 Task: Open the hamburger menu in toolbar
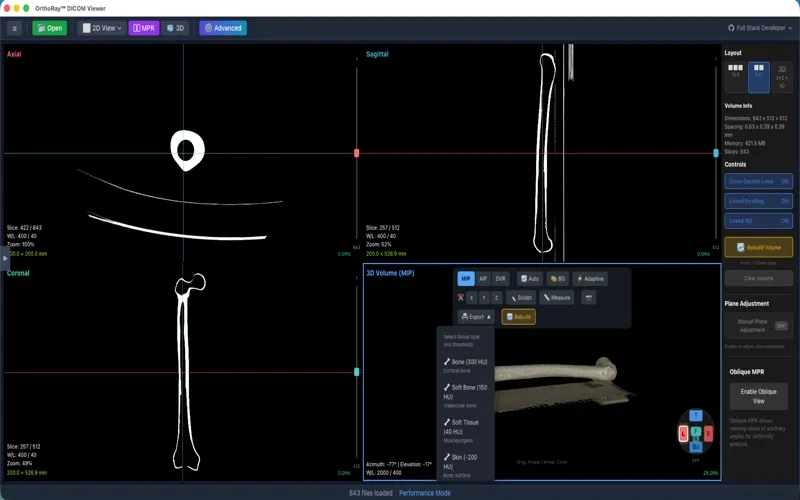point(14,28)
